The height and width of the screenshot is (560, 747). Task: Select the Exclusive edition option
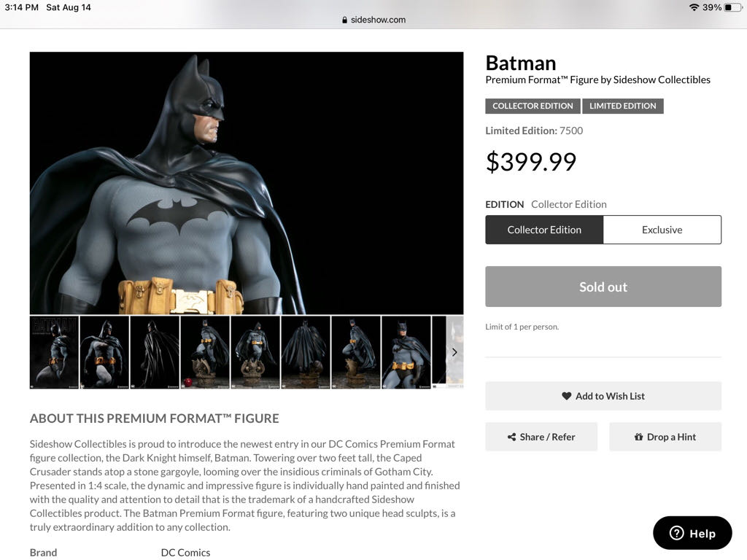pyautogui.click(x=662, y=230)
